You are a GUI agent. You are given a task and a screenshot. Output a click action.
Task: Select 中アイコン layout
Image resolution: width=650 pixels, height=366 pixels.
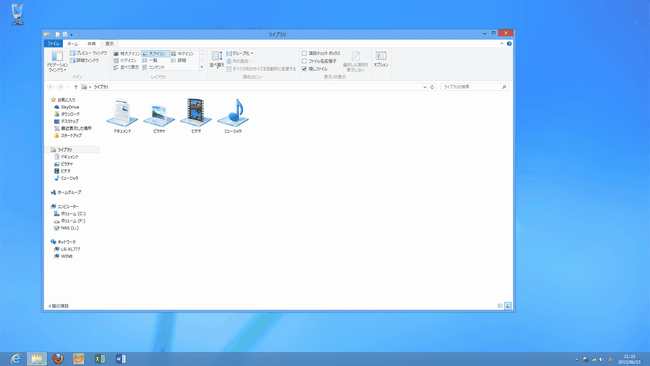point(183,54)
